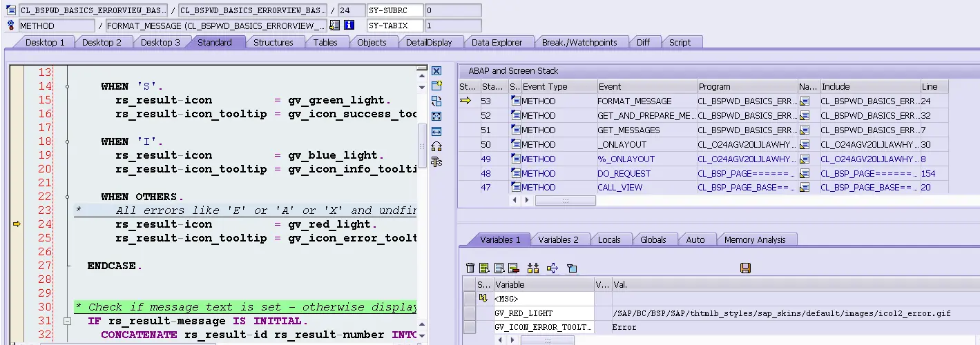Click the filter-funnel icon in Variables toolbar
The height and width of the screenshot is (345, 980).
coord(571,268)
